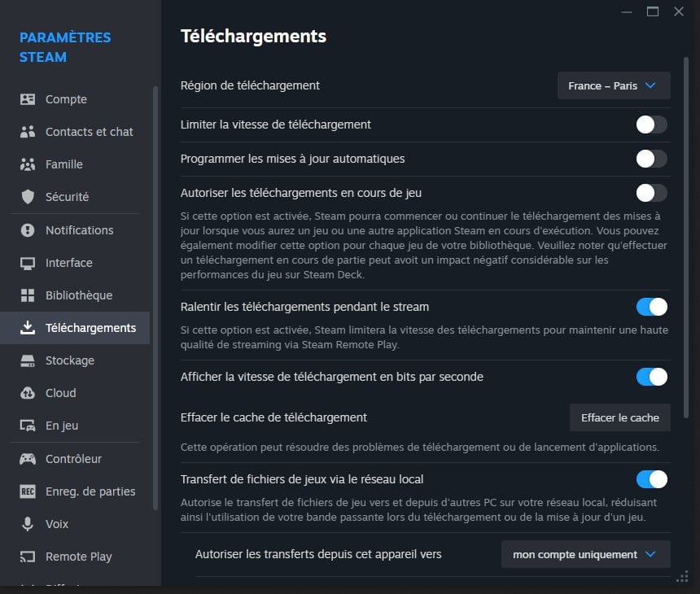Turn off Transfert de fichiers via réseau local
Viewport: 700px width, 594px height.
651,479
